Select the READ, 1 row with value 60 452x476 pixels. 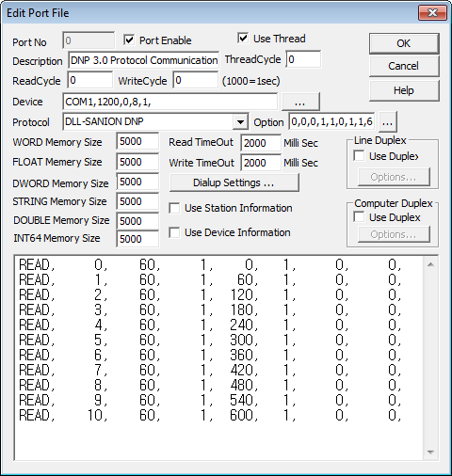[x=210, y=279]
